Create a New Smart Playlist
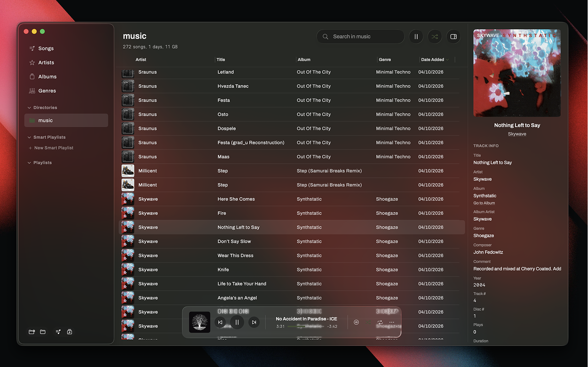Image resolution: width=588 pixels, height=367 pixels. point(54,147)
